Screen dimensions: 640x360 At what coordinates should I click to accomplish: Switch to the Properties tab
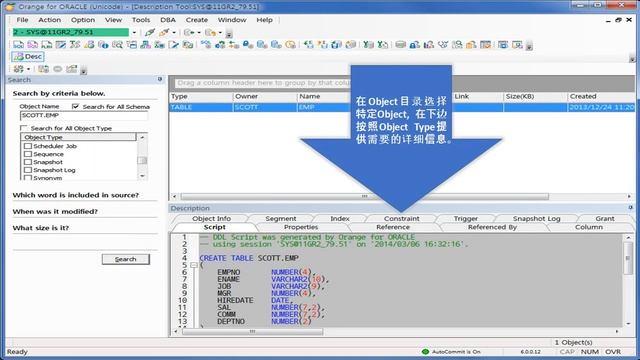coord(301,227)
